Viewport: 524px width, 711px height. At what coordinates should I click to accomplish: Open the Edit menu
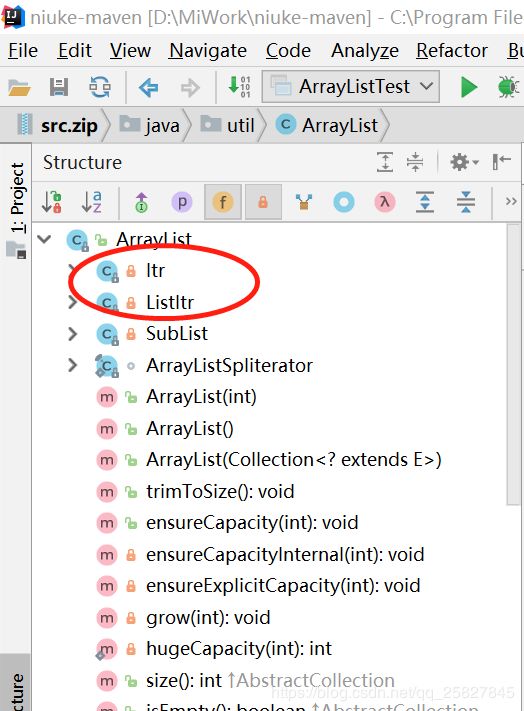[x=74, y=50]
